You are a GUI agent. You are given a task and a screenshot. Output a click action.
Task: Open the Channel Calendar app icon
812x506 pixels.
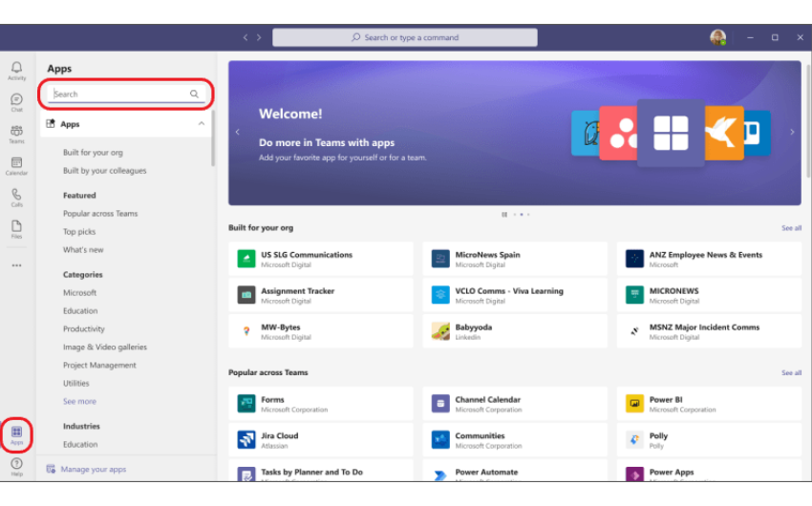click(440, 403)
